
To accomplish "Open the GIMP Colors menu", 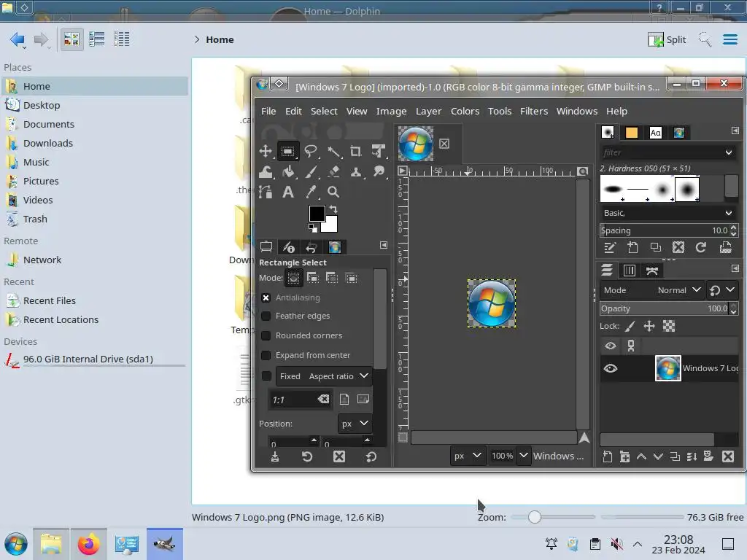I will coord(465,111).
